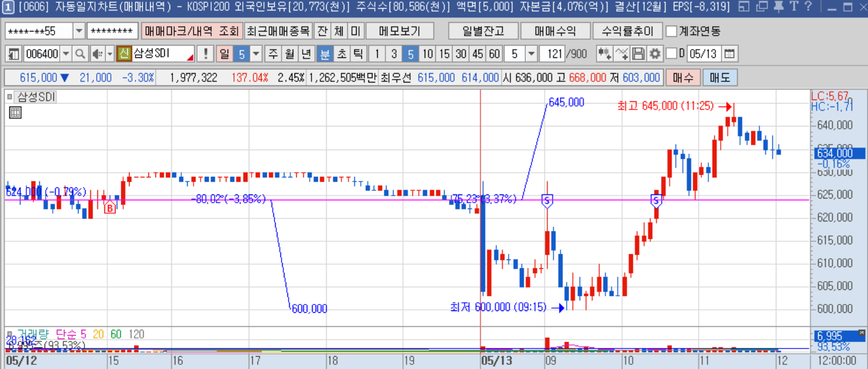The width and height of the screenshot is (868, 369).
Task: Select the 틱 tick chart mode
Action: tap(358, 54)
